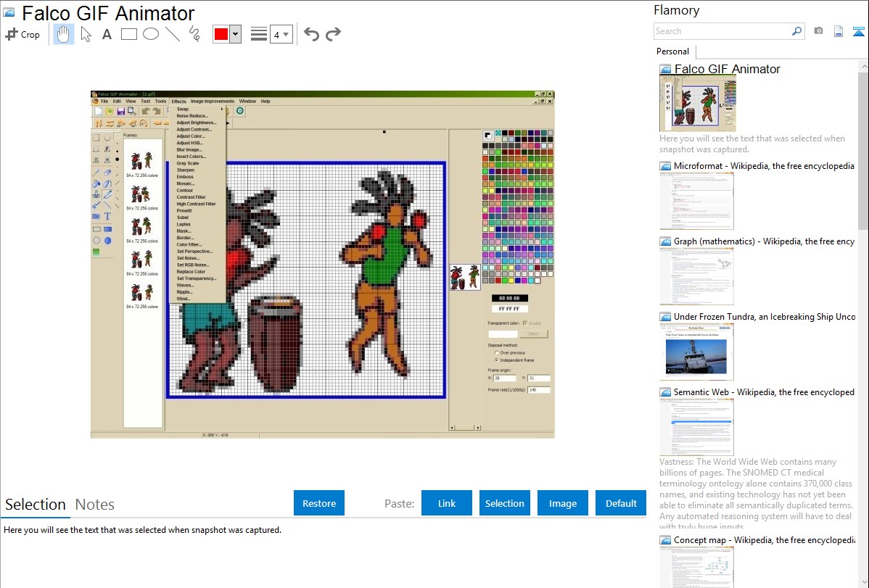
Task: Select Replace Color menu entry
Action: 191,272
